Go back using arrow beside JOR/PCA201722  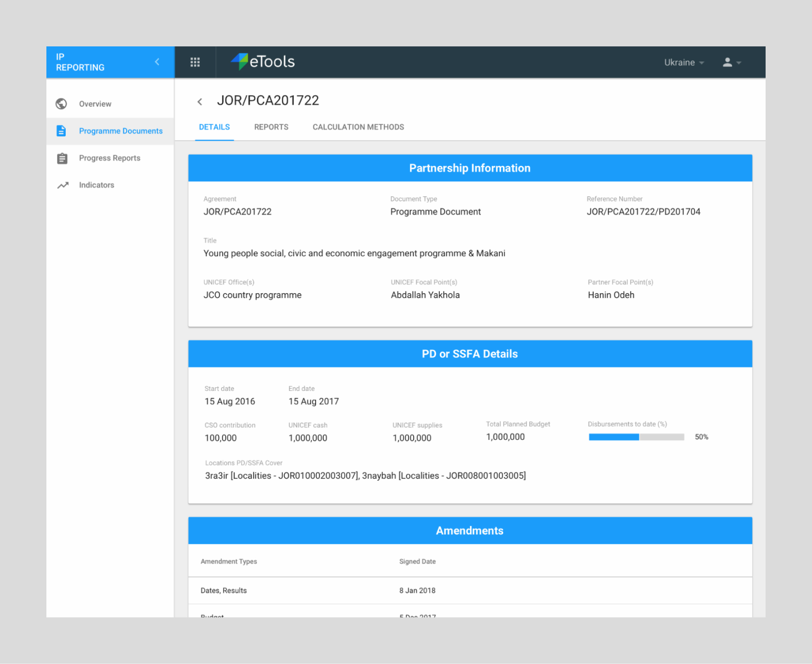point(200,101)
